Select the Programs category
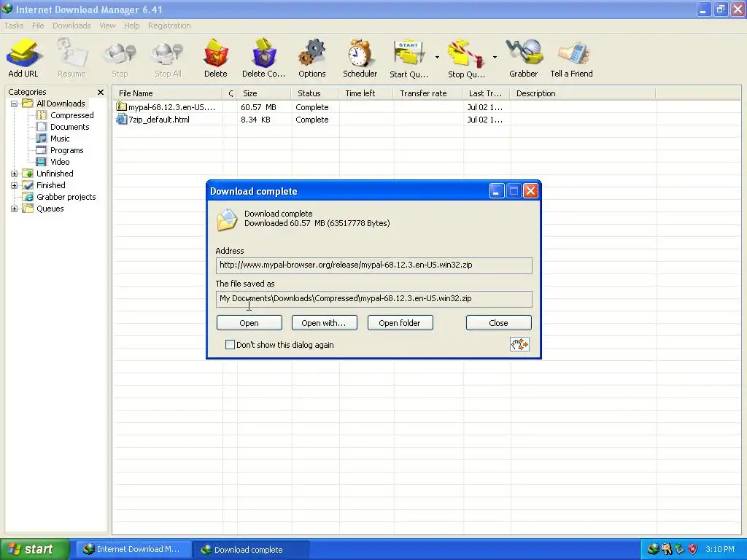The height and width of the screenshot is (560, 747). pyautogui.click(x=66, y=150)
